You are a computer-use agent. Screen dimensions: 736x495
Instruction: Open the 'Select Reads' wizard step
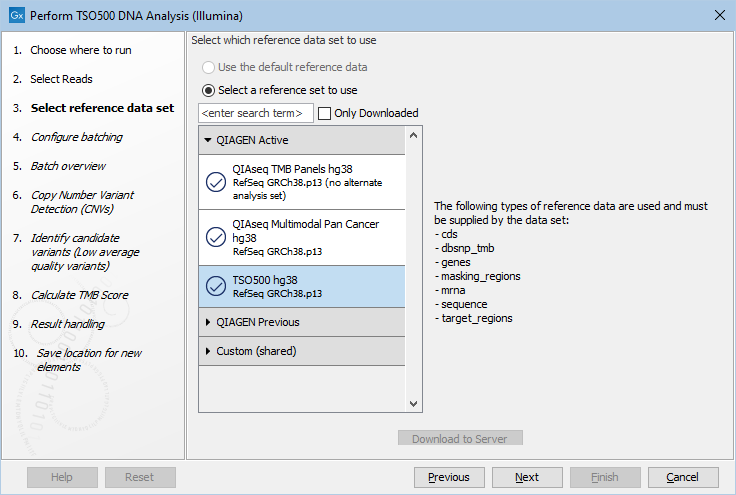[61, 79]
